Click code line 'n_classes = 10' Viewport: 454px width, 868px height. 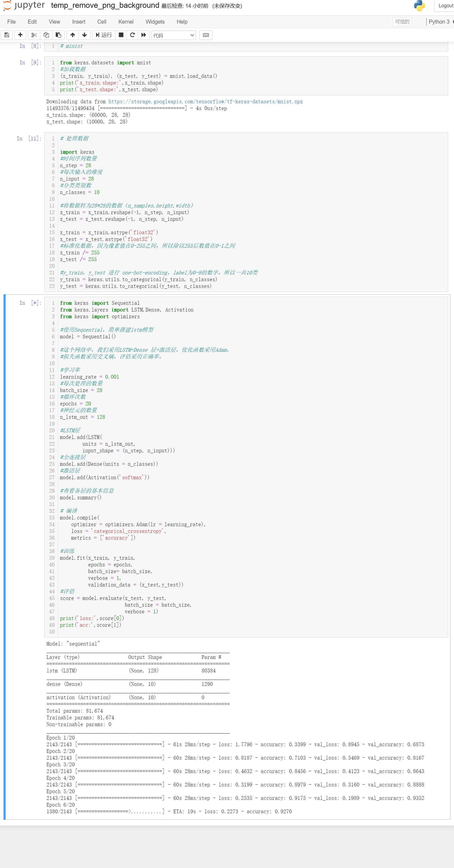point(79,192)
